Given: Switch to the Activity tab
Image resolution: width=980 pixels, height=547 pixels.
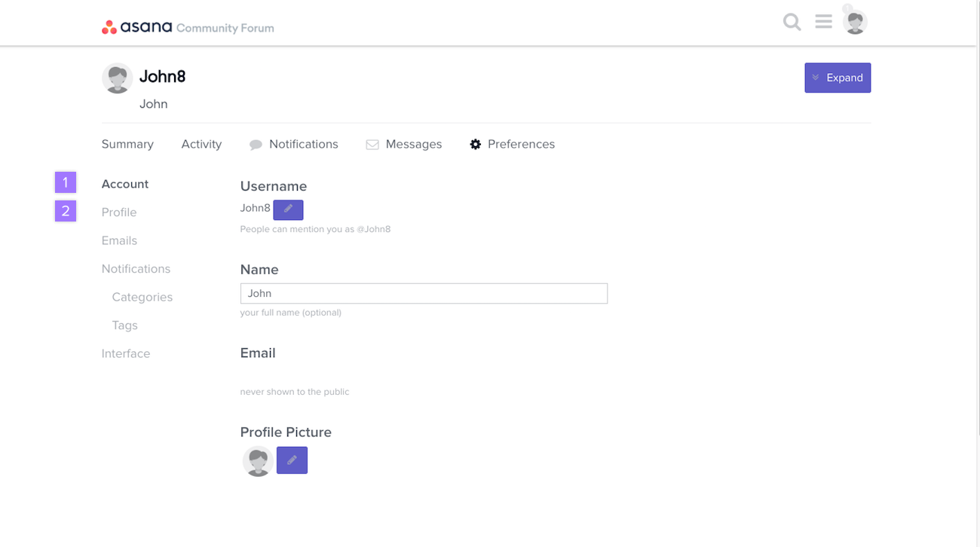Looking at the screenshot, I should pos(201,144).
